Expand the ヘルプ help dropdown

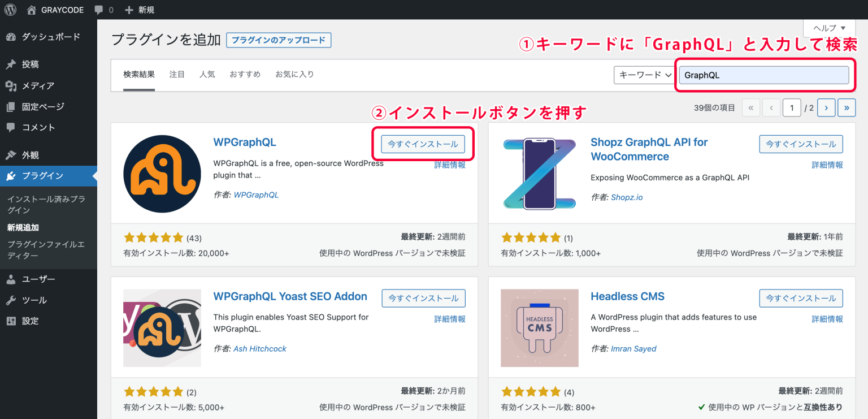coord(830,28)
